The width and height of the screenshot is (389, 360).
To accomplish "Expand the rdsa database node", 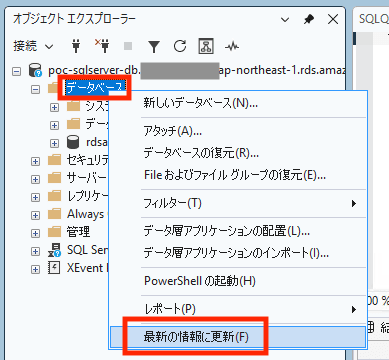I will (54, 143).
